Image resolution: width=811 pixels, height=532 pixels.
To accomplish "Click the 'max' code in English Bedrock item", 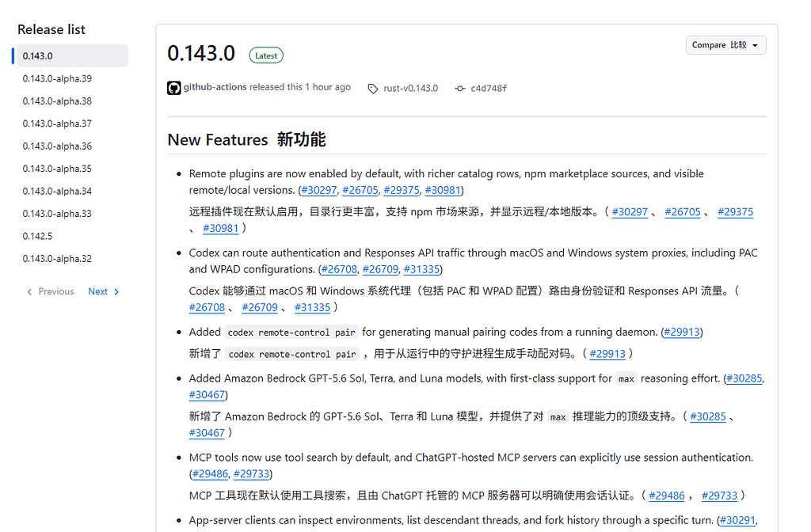I will [626, 379].
